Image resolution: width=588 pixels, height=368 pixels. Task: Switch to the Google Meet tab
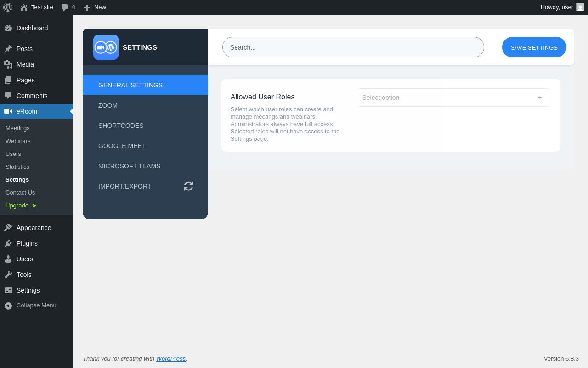pyautogui.click(x=145, y=146)
